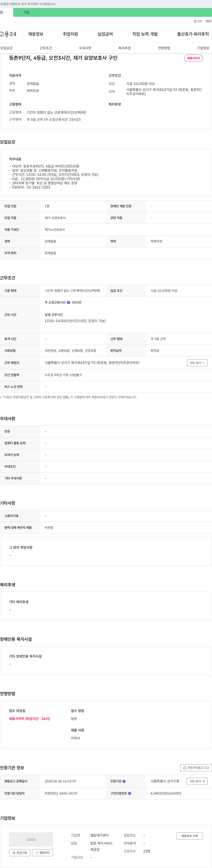Screen dimensions: 212x868
Task: Click 수도권 9호선 가양 10번출구 text
Action: (63, 375)
